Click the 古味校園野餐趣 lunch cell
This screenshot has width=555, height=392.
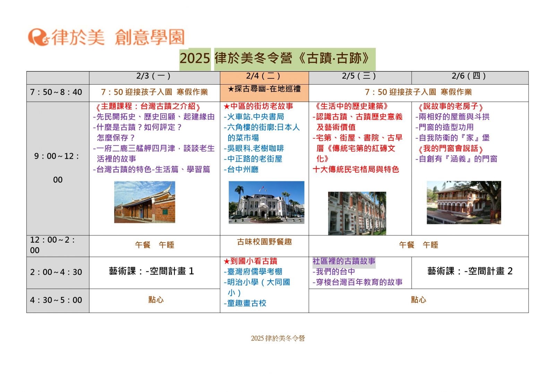(x=264, y=242)
